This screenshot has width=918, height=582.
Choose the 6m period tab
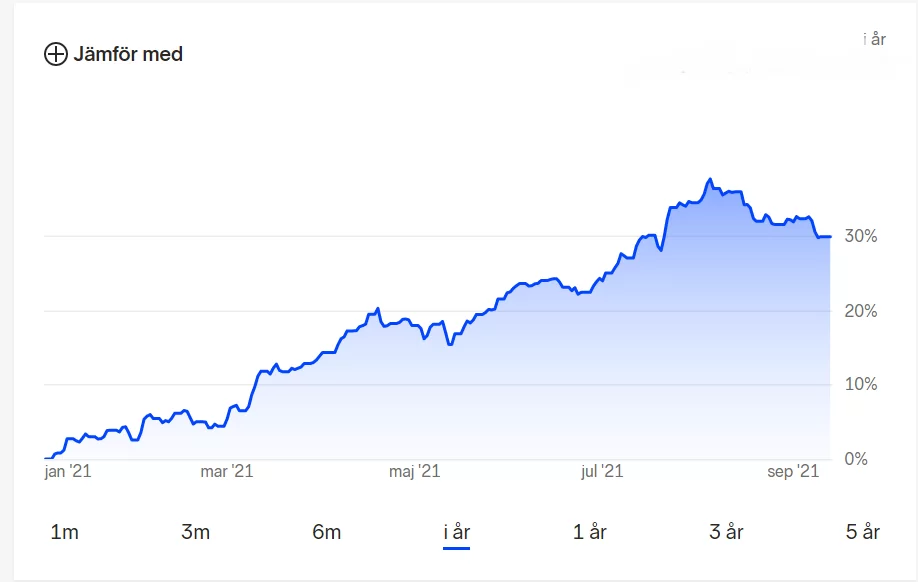326,532
